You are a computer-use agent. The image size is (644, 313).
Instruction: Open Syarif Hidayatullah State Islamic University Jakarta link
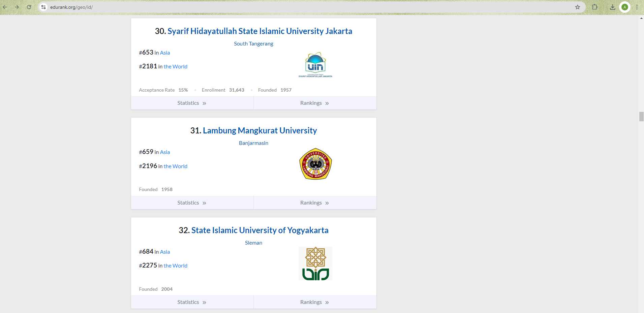[260, 31]
